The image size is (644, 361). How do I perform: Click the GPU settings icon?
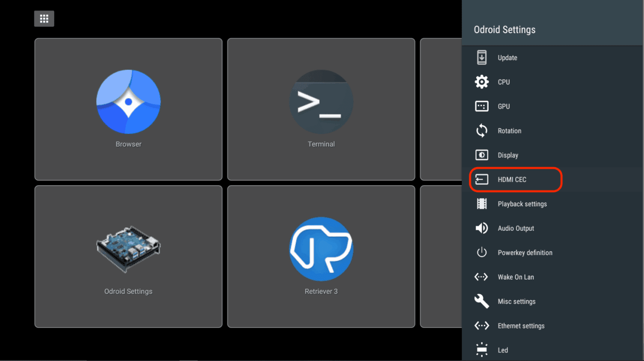click(x=482, y=106)
